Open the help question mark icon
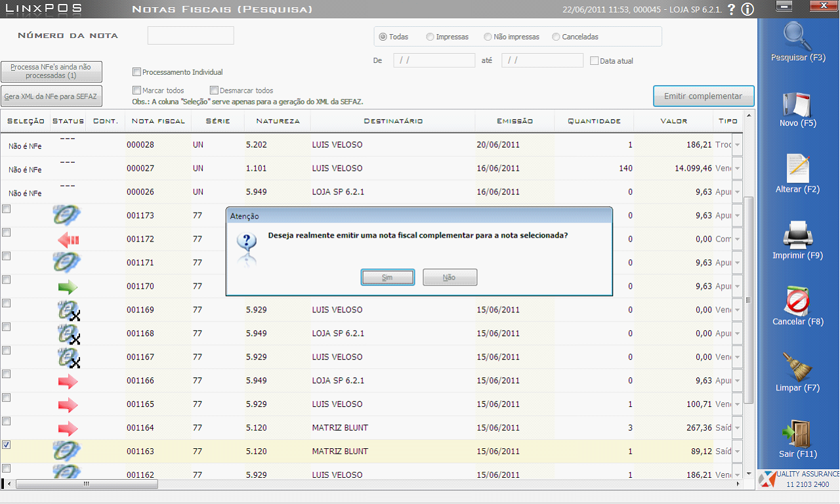The height and width of the screenshot is (504, 840). coord(731,9)
